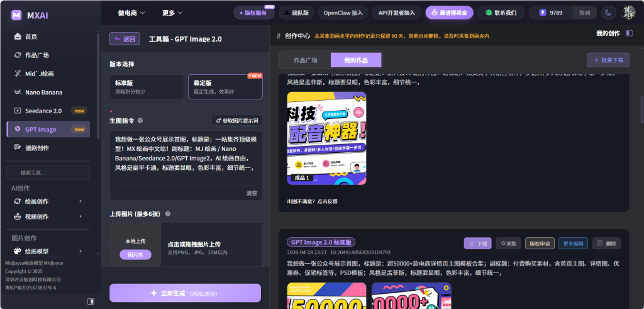Open the user avatar menu
Viewport: 644px width, 309px height.
click(628, 13)
